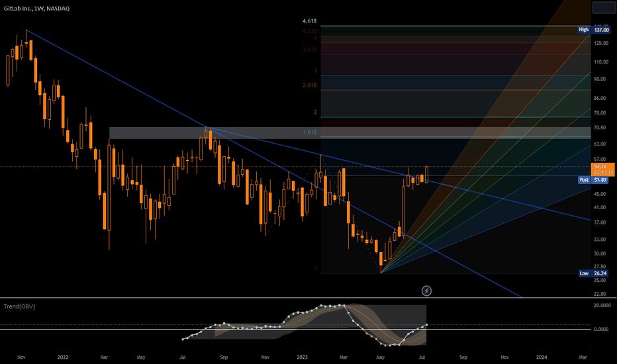Click the Post 53.80 price label
This screenshot has width=617, height=364.
(593, 180)
